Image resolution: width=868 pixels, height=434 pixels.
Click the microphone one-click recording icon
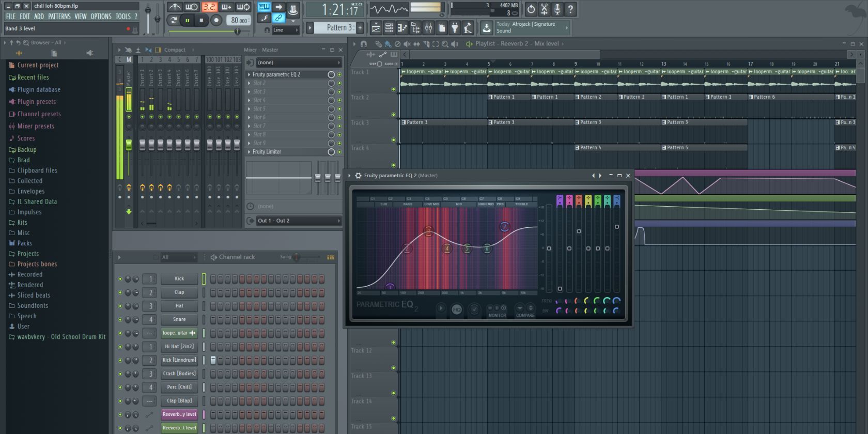tap(557, 9)
